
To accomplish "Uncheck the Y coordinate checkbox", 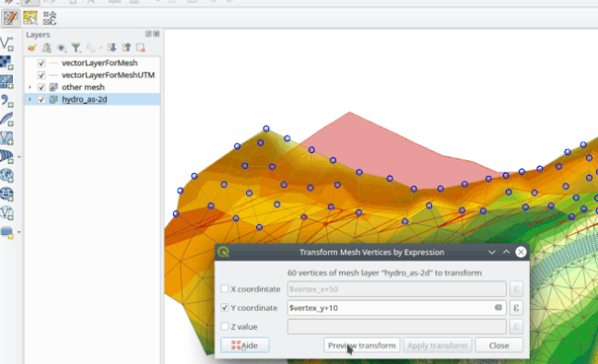I will pyautogui.click(x=225, y=308).
